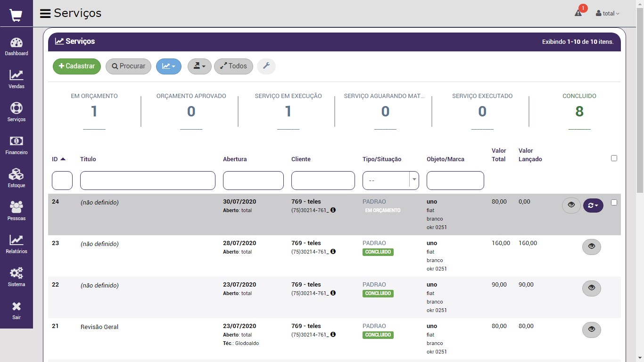The image size is (644, 362).
Task: Navigate to Pessoas in the sidebar
Action: pos(17,211)
